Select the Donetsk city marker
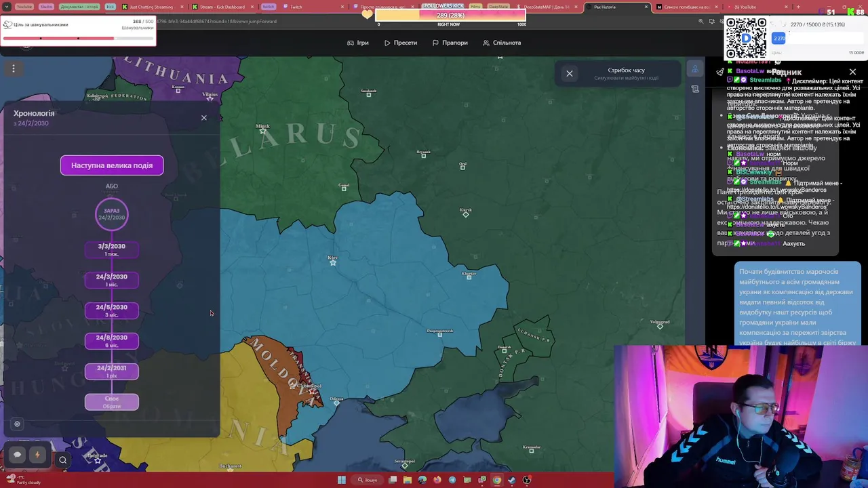Viewport: 868px width, 488px height. pos(504,351)
